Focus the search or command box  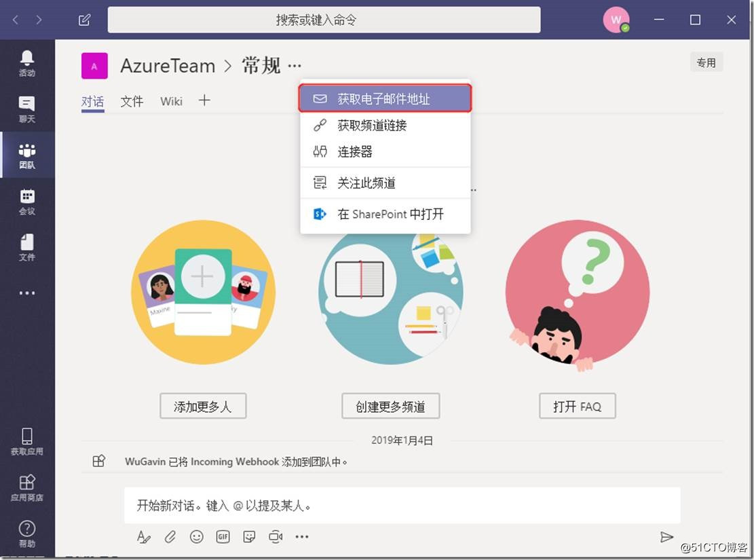point(324,20)
